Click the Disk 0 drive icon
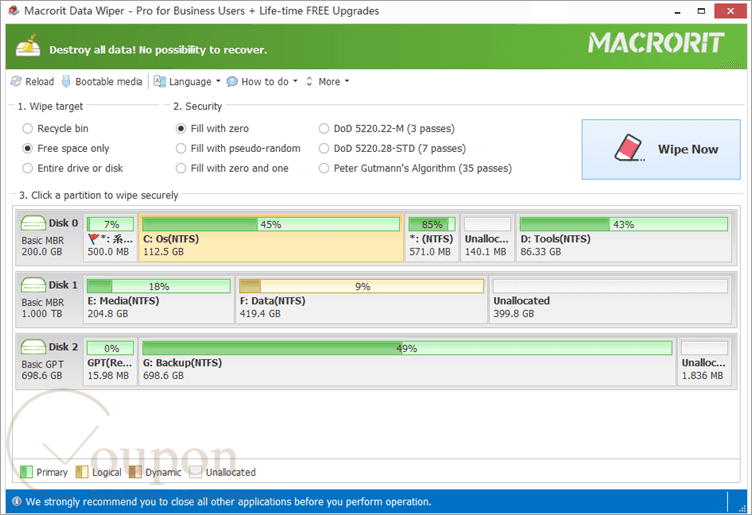752x515 pixels. coord(33,223)
